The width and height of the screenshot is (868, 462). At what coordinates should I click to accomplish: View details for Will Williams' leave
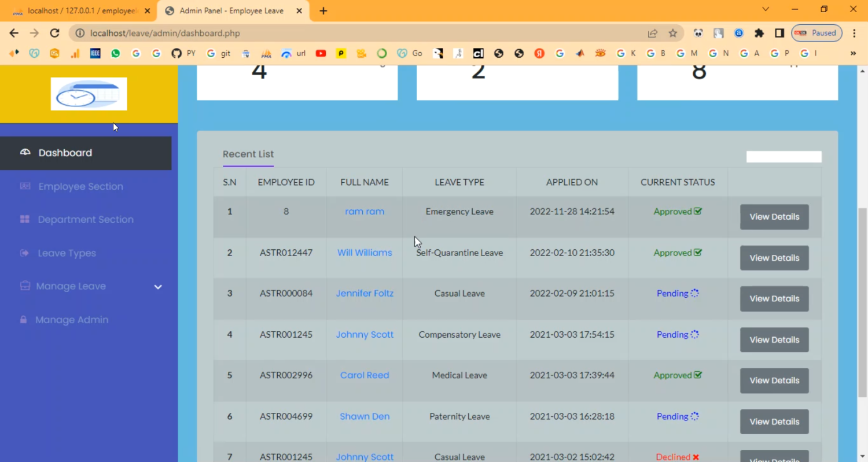[x=774, y=258]
